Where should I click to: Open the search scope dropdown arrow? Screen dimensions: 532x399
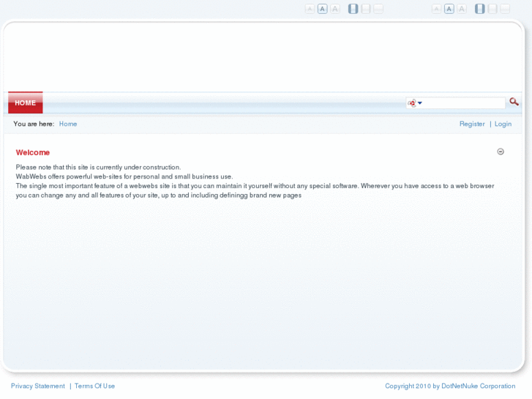420,103
